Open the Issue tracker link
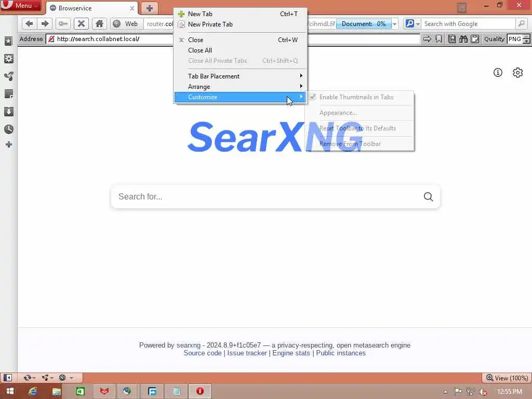The height and width of the screenshot is (399, 532). tap(247, 353)
